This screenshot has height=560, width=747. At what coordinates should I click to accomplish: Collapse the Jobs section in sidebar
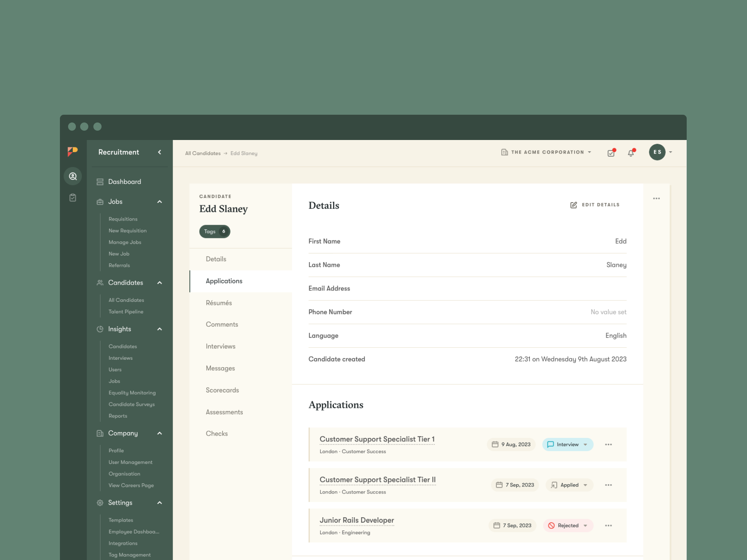tap(160, 201)
